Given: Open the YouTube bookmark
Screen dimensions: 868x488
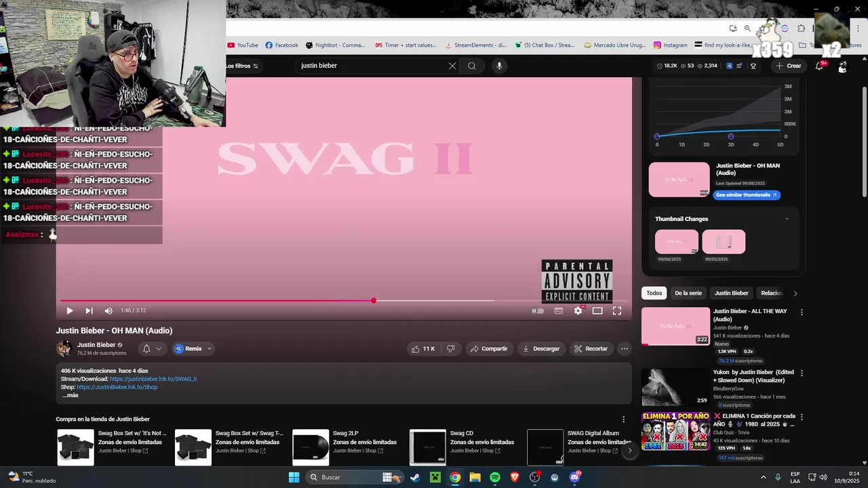Looking at the screenshot, I should [x=243, y=45].
